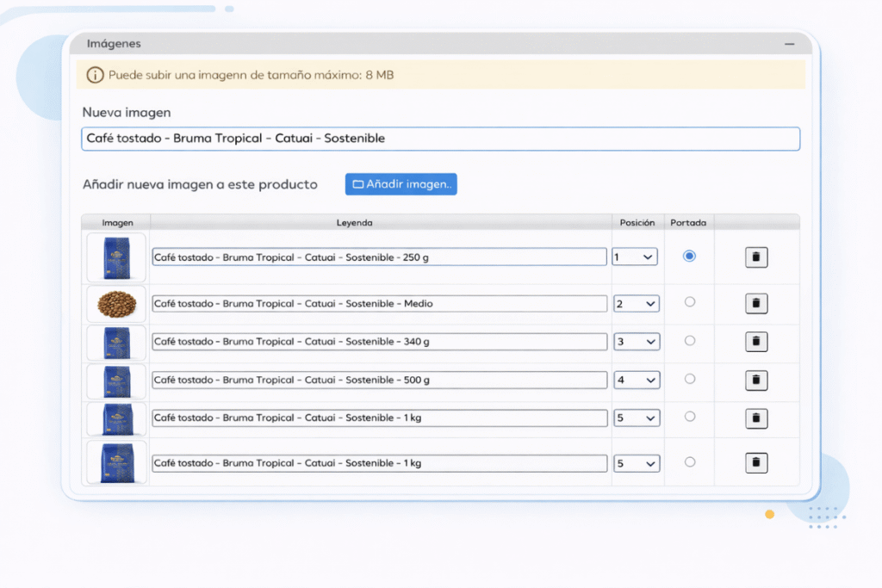Screen dimensions: 882x588
Task: Edit the legend field ending in 250 g
Action: 379,257
